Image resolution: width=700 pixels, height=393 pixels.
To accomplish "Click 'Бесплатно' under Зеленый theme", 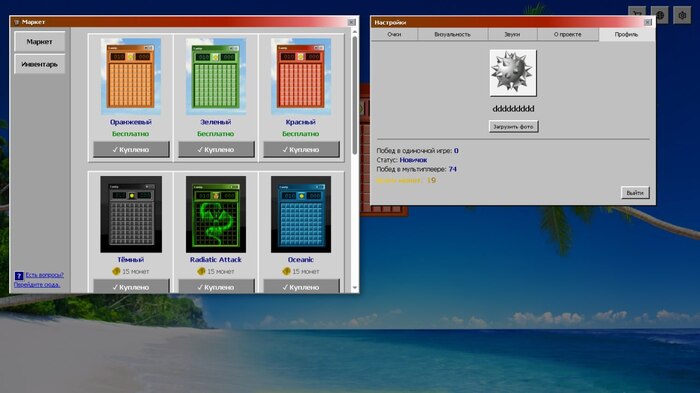I will coord(216,134).
